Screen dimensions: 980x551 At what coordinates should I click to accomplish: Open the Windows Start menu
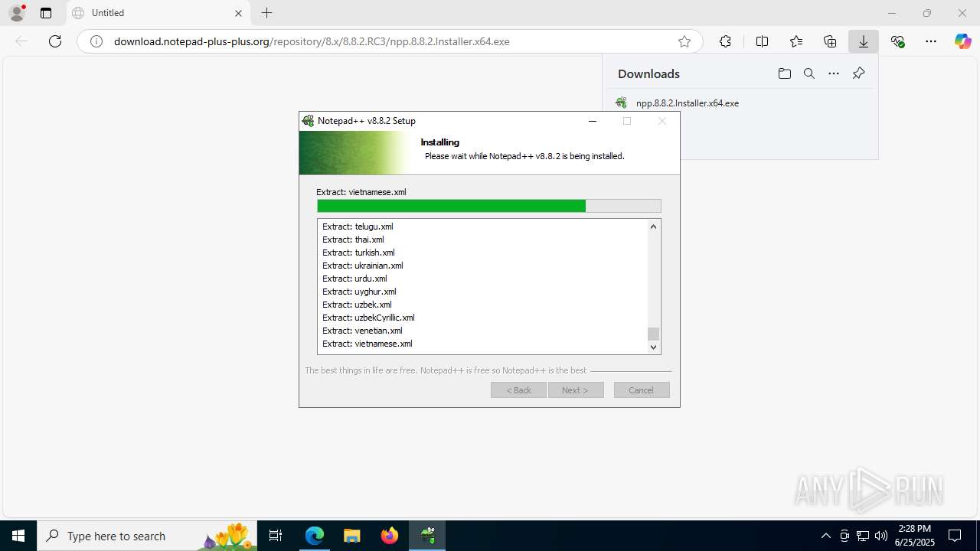pyautogui.click(x=18, y=536)
